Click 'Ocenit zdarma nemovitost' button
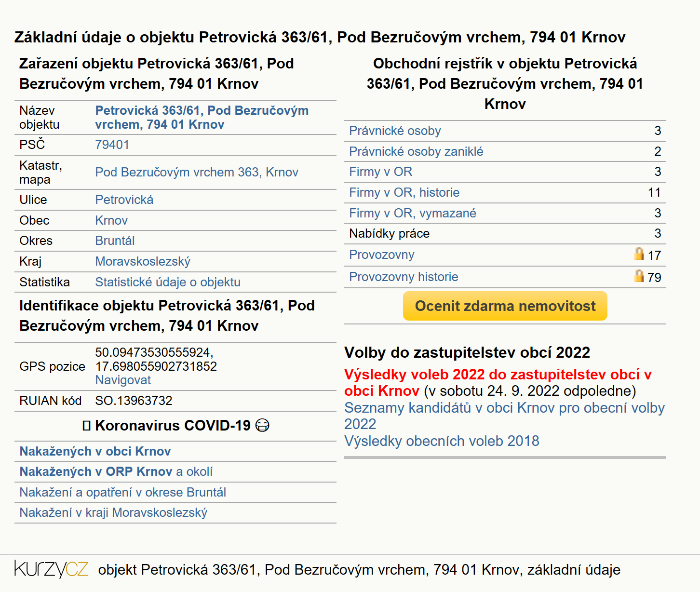 click(505, 306)
